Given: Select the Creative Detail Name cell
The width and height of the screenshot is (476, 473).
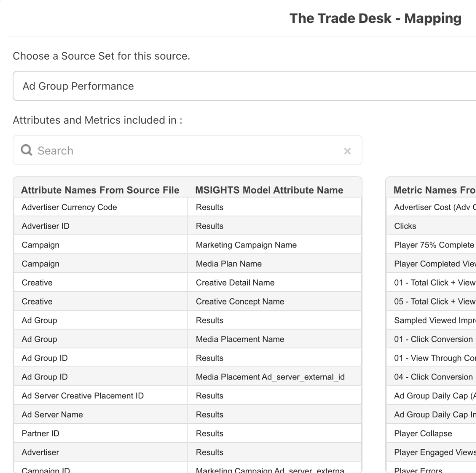Looking at the screenshot, I should [235, 283].
